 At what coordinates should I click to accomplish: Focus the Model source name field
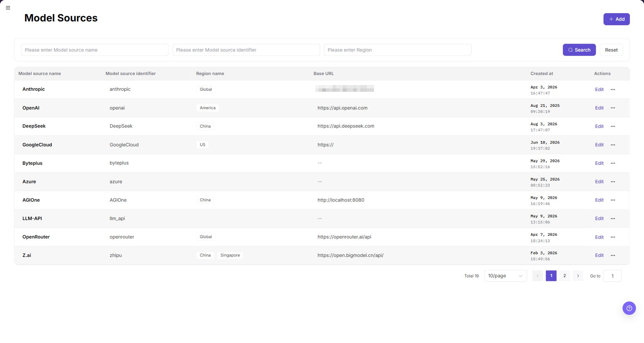point(95,50)
